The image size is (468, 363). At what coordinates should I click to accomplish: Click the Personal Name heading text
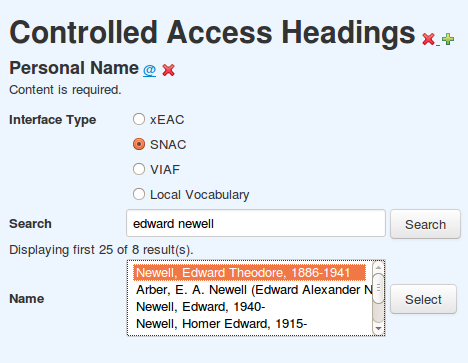tap(74, 68)
